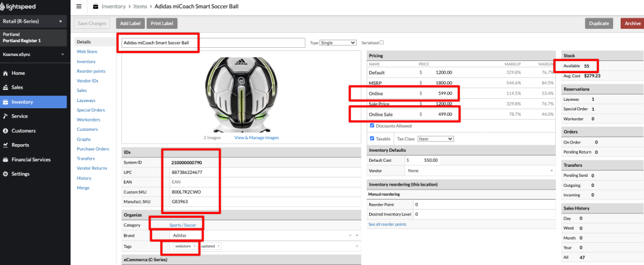Go to Items in the breadcrumb

pos(140,6)
